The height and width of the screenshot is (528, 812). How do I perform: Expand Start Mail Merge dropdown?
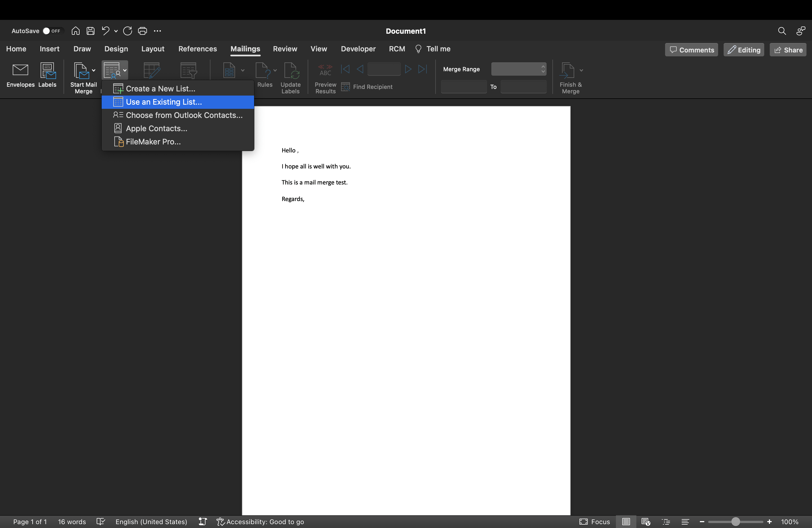point(93,71)
